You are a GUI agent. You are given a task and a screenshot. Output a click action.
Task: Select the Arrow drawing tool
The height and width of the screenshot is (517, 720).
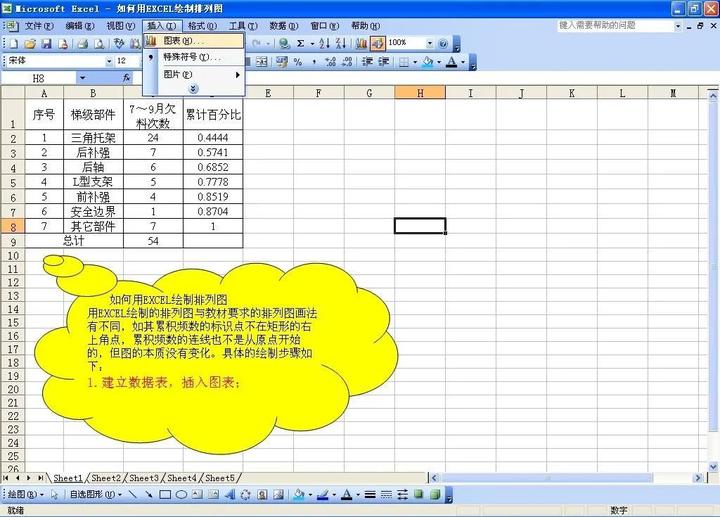(148, 495)
